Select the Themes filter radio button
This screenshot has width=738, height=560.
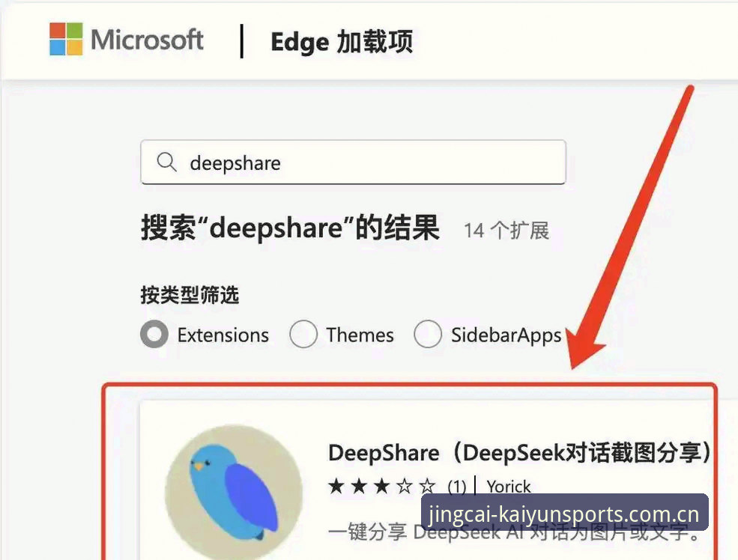pos(303,335)
